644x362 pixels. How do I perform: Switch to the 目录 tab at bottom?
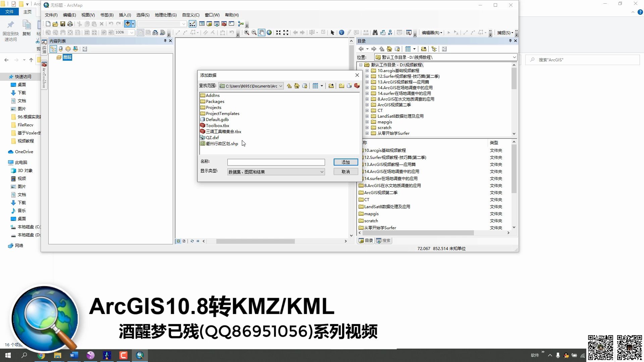(x=366, y=241)
